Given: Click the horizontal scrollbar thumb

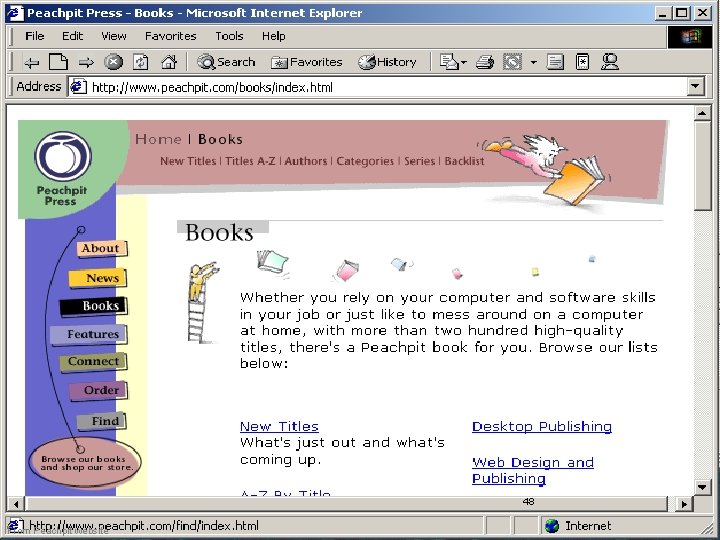Looking at the screenshot, I should (x=348, y=504).
